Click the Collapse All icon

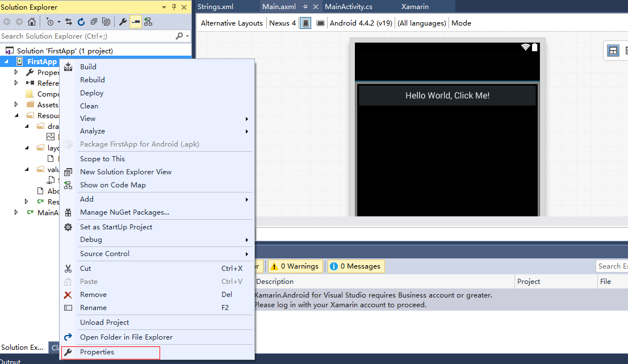(x=94, y=22)
